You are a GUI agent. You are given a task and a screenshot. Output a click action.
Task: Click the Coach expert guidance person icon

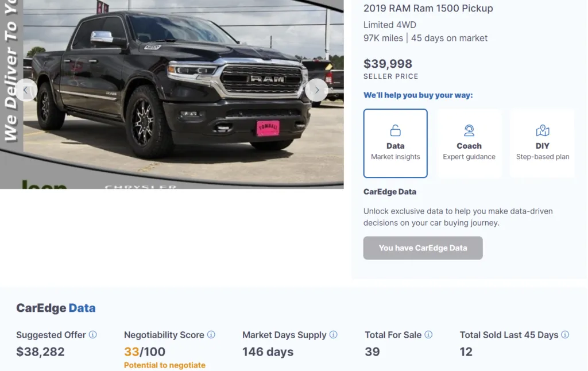click(469, 130)
